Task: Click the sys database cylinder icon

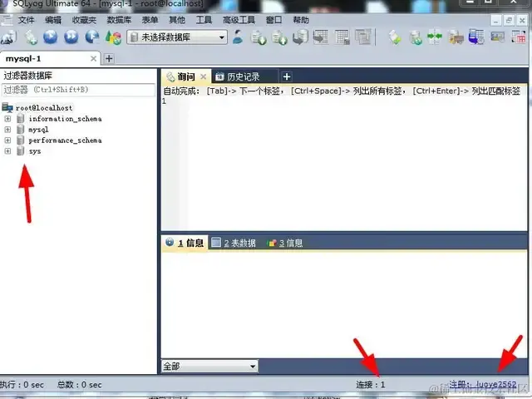Action: pyautogui.click(x=21, y=150)
